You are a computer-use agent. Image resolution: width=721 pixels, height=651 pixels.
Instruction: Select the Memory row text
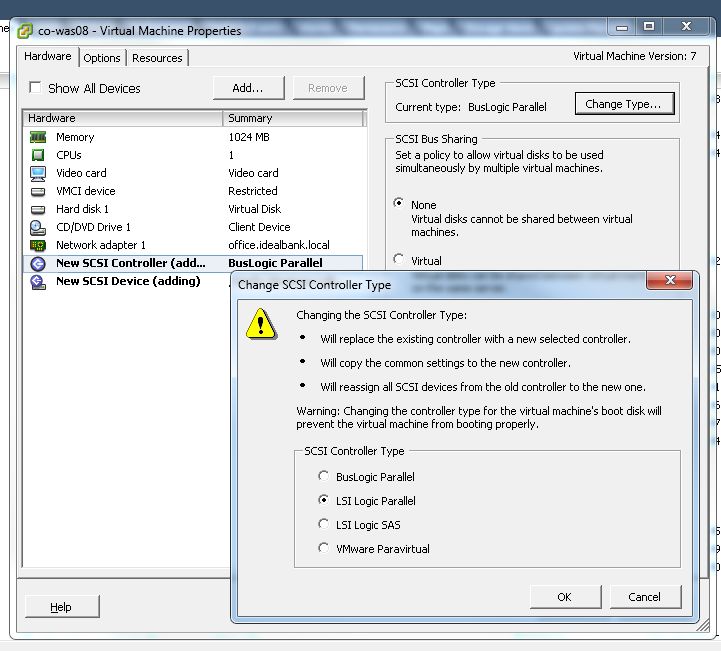pyautogui.click(x=75, y=137)
